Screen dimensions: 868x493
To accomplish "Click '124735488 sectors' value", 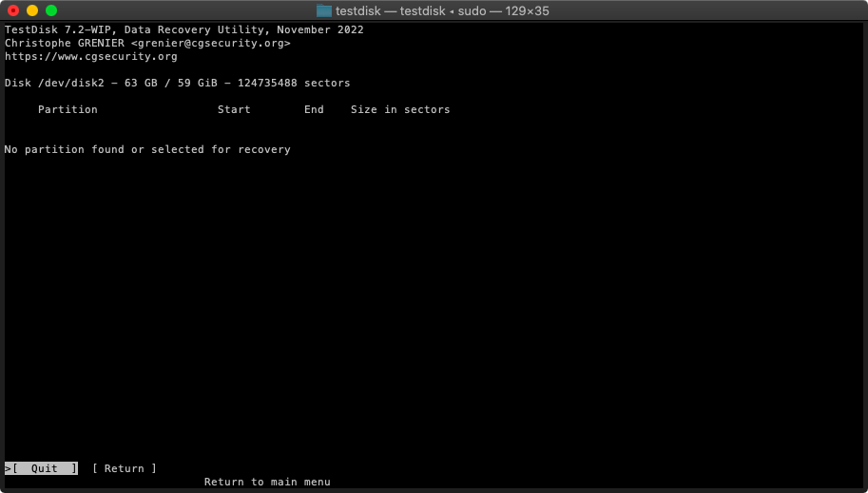I will [294, 83].
